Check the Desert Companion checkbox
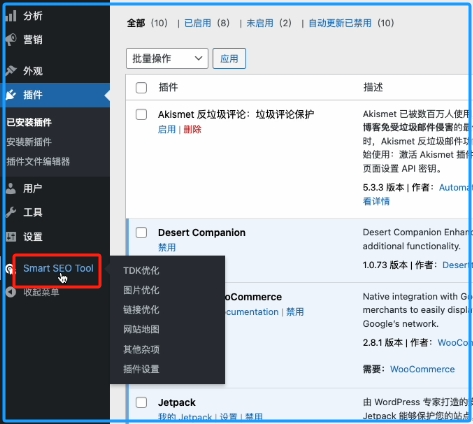The height and width of the screenshot is (424, 473). (141, 232)
